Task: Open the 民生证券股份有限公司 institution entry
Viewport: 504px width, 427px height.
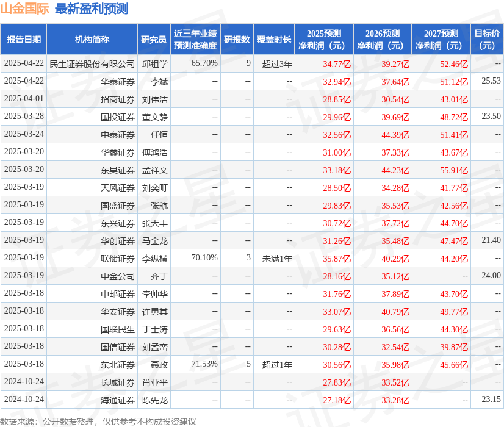Action: (x=92, y=63)
